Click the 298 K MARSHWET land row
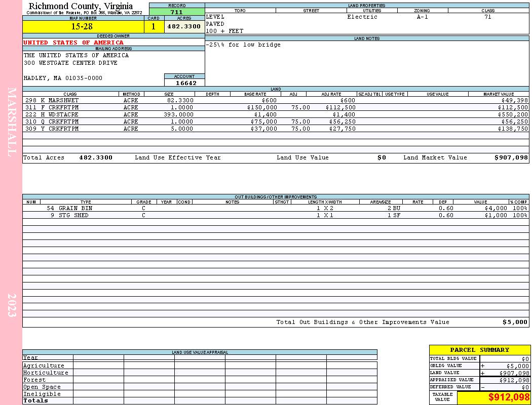Image resolution: width=532 pixels, height=405 pixels. pos(276,100)
